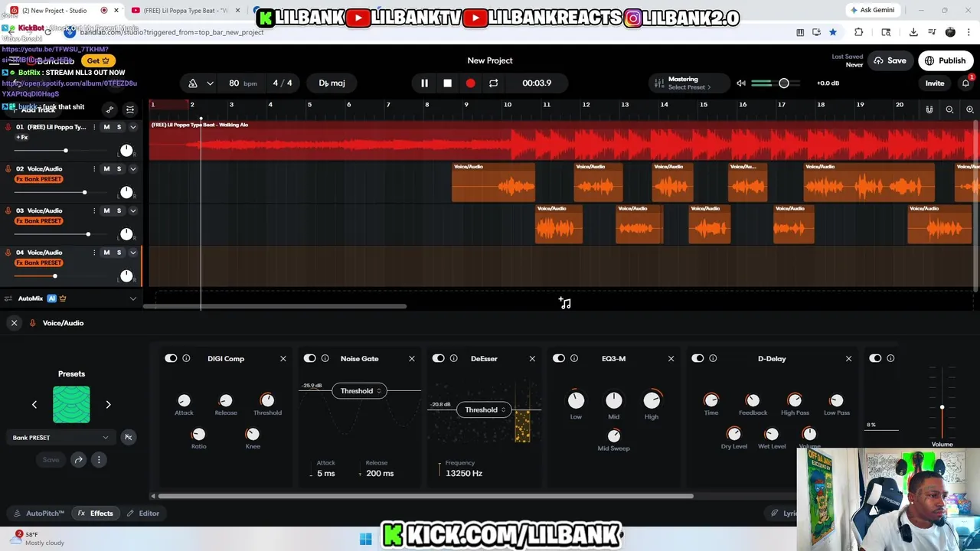Open Fx Bank PRESET on track 02
Image resolution: width=980 pixels, height=551 pixels.
pos(39,179)
